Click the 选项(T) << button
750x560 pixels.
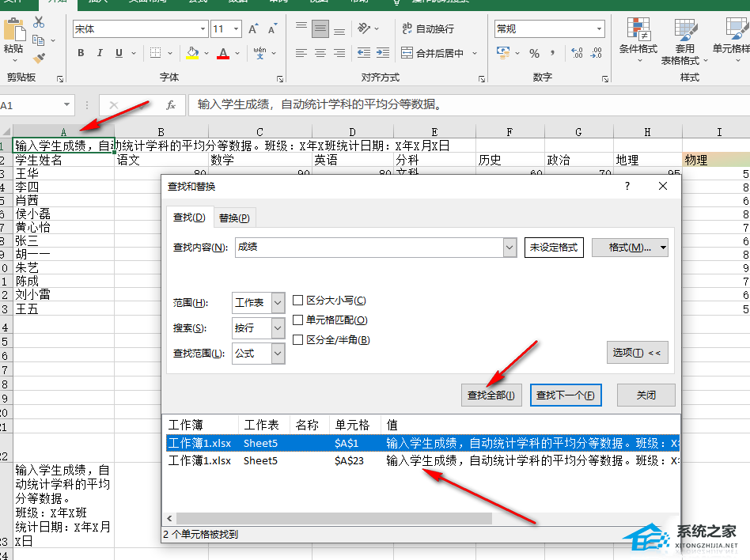coord(637,353)
